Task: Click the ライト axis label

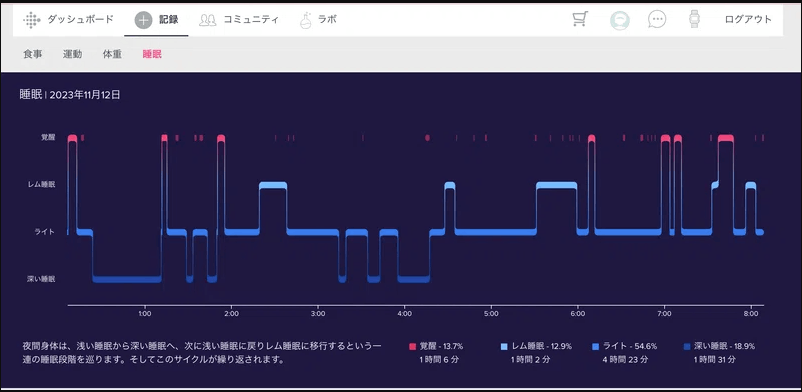Action: point(44,232)
